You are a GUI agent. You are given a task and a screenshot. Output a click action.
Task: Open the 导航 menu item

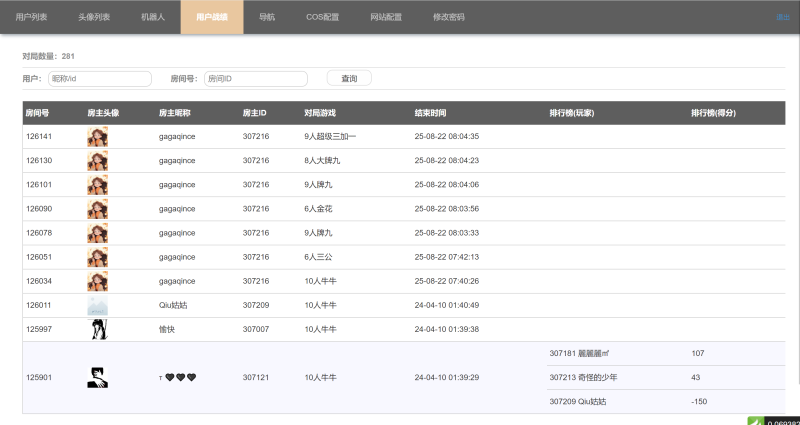coord(267,17)
